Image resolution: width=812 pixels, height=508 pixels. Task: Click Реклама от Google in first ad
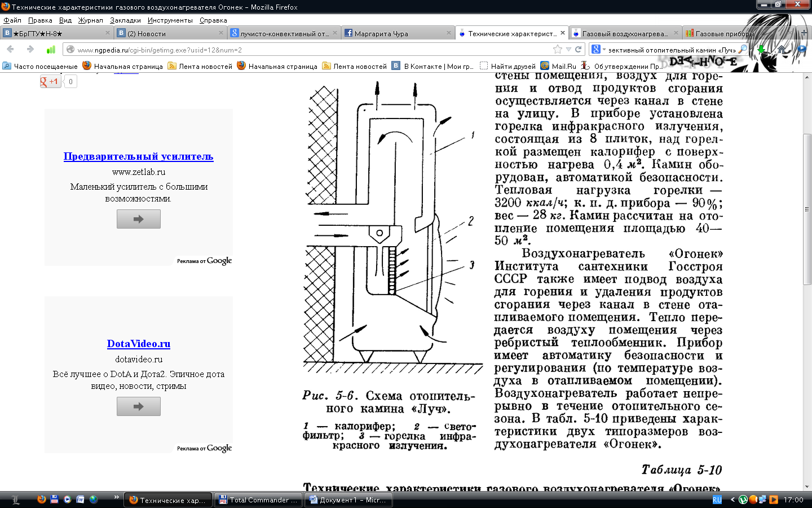pos(204,261)
